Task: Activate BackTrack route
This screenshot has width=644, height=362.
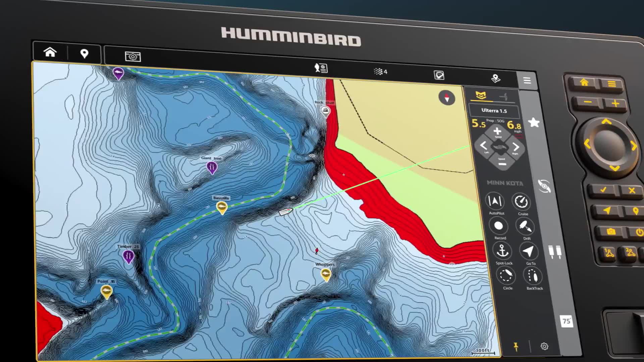Action: coord(533,276)
